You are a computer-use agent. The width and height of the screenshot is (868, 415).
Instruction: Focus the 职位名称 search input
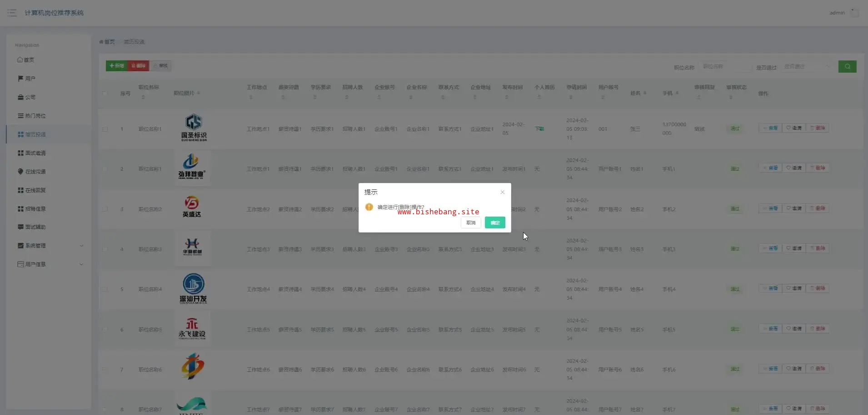(725, 66)
